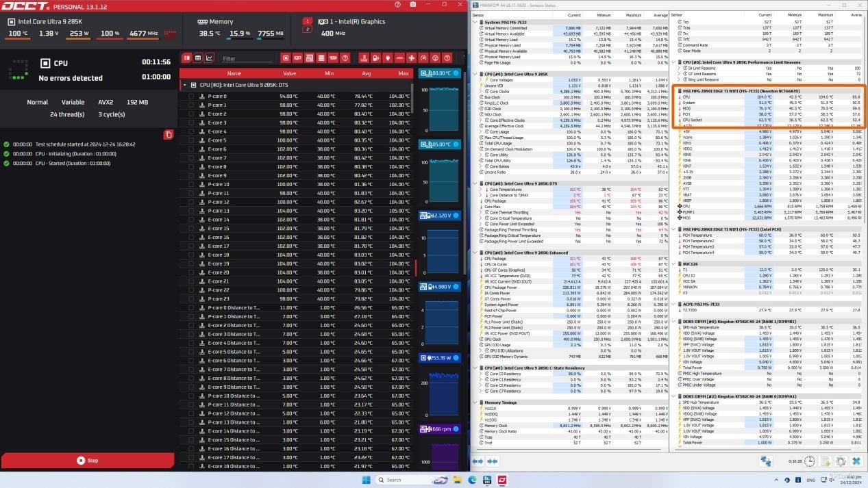Select GPU 1 tab in OCCT header
The width and height of the screenshot is (868, 488).
(x=308, y=21)
